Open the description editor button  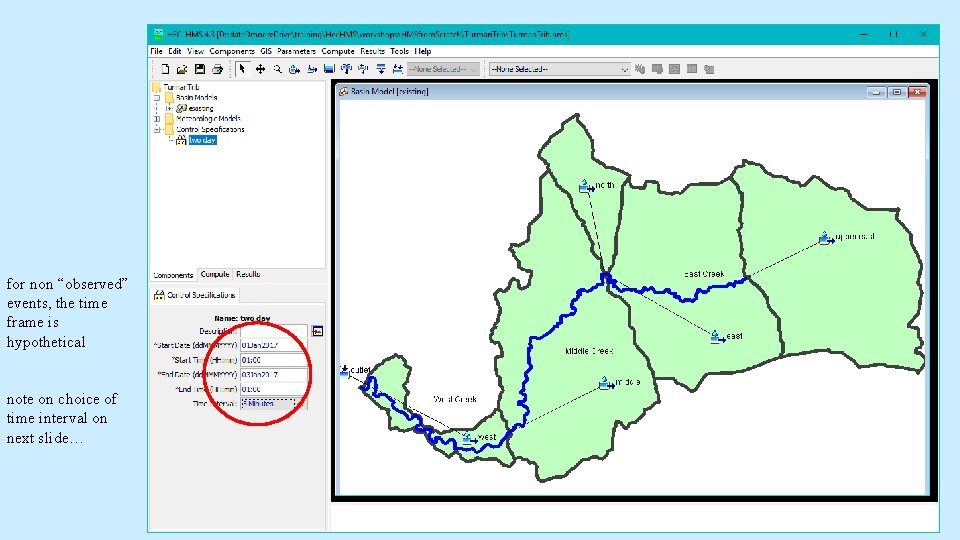tap(317, 331)
